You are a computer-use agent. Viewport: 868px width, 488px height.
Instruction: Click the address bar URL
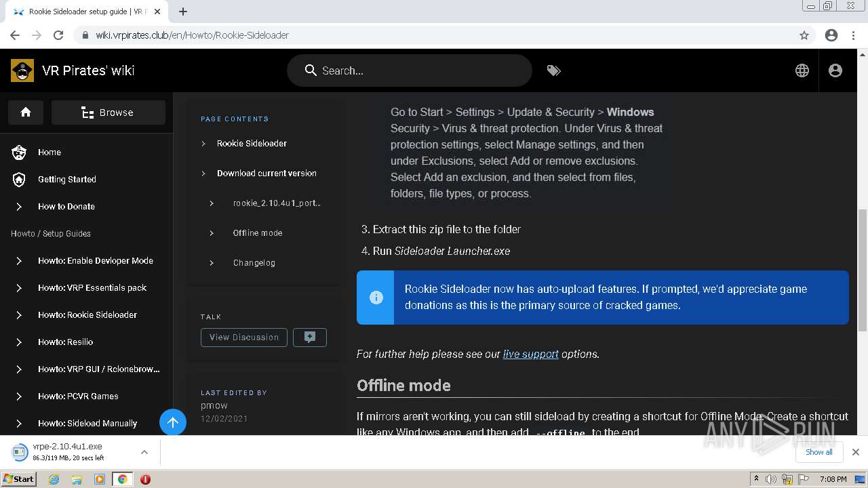click(193, 35)
